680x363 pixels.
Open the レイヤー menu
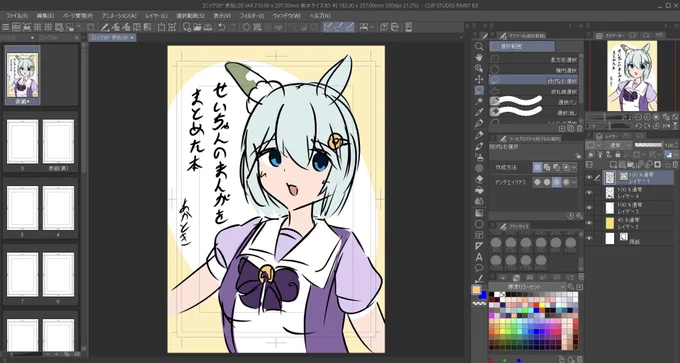click(x=156, y=16)
